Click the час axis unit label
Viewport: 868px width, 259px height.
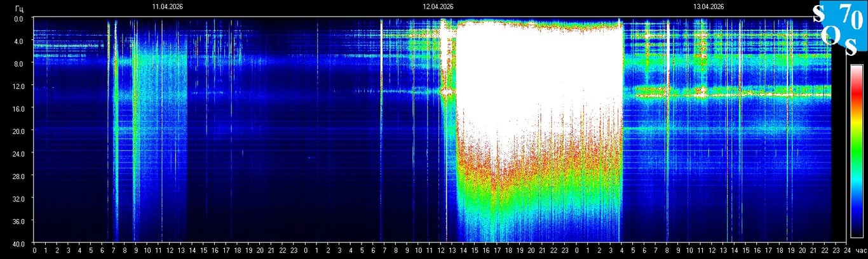(x=860, y=251)
